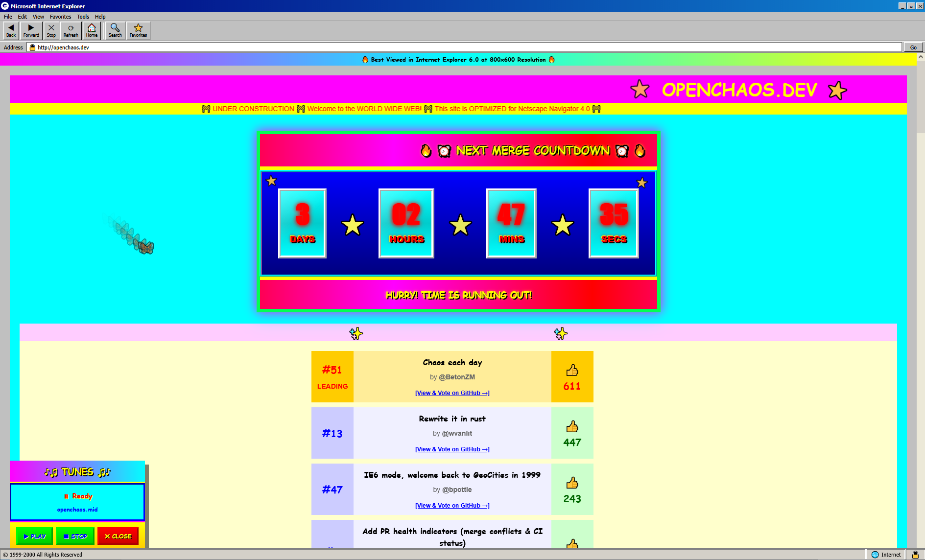Screen dimensions: 925x560
Task: Click the openchaos.mid filename in TUNES
Action: tap(77, 510)
